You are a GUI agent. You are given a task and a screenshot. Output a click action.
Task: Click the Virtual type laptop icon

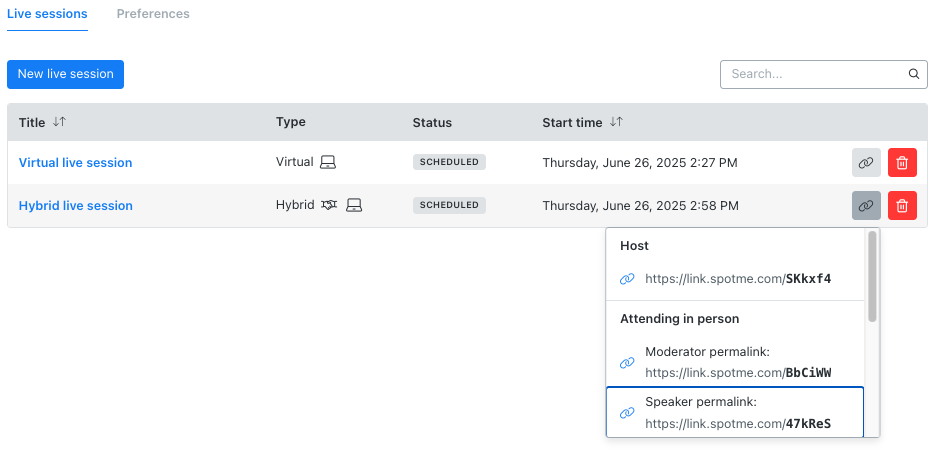coord(328,162)
